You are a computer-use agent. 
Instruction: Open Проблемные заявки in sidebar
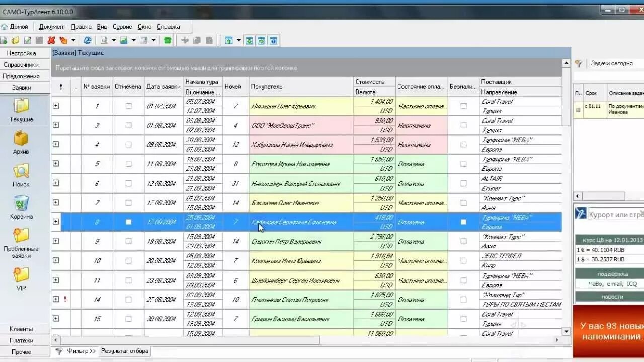pyautogui.click(x=21, y=243)
